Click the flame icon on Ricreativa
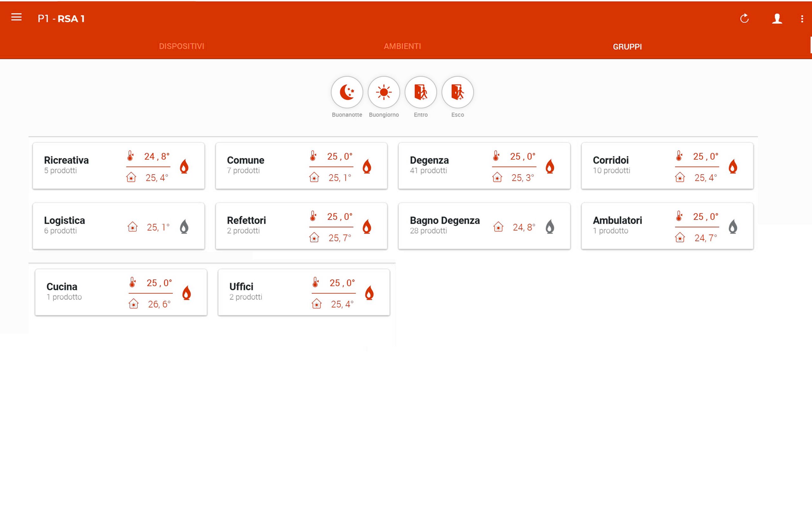The image size is (812, 531). pyautogui.click(x=184, y=166)
